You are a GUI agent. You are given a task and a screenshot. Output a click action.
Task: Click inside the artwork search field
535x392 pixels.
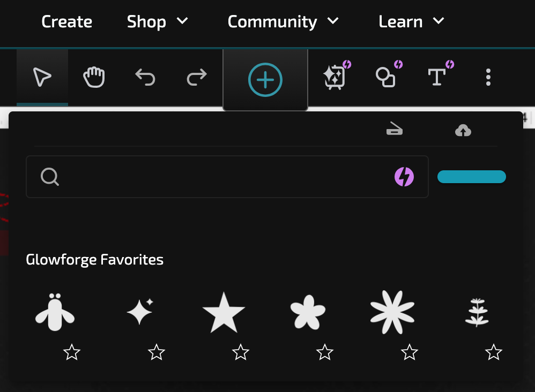click(227, 177)
